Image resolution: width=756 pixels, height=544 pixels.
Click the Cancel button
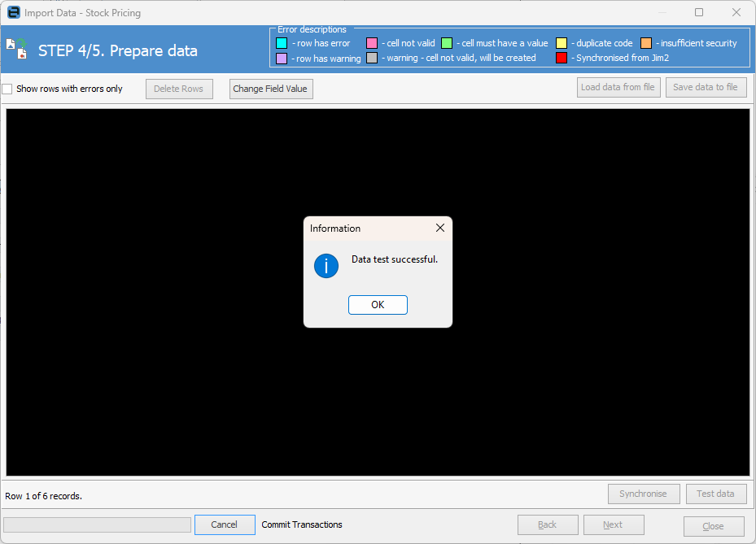coord(225,524)
